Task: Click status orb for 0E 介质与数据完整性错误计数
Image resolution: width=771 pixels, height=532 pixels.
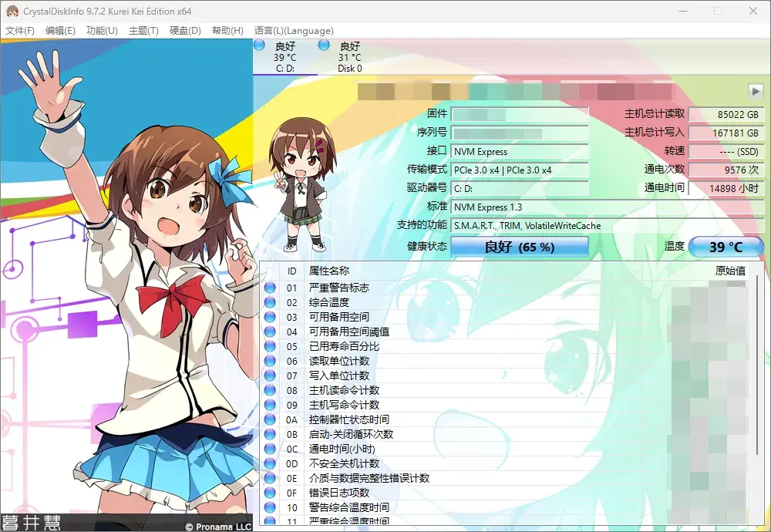Action: point(270,478)
